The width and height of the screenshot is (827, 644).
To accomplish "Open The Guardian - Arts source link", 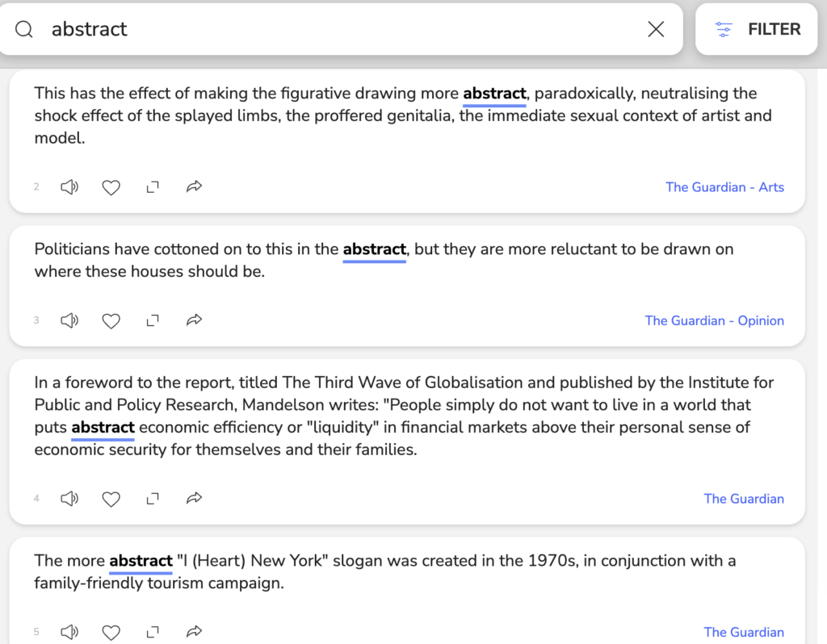I will coord(724,187).
